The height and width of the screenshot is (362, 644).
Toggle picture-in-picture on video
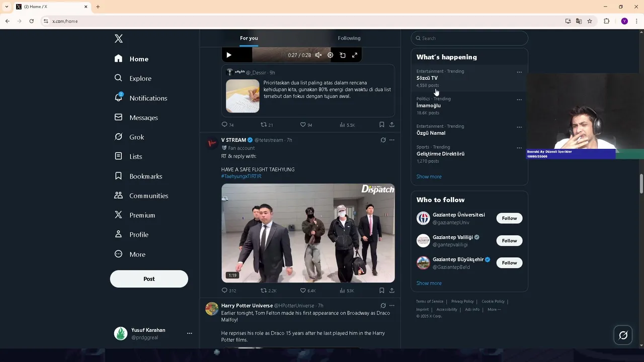(343, 55)
